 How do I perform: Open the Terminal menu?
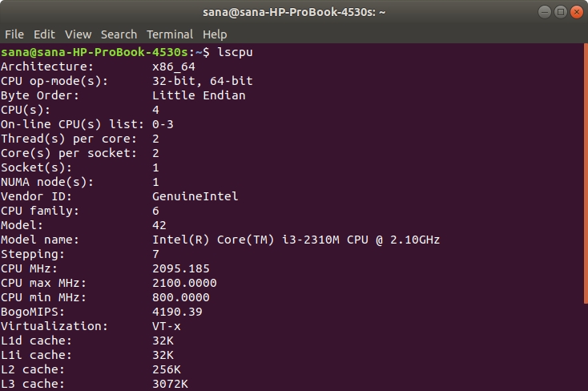[x=170, y=34]
